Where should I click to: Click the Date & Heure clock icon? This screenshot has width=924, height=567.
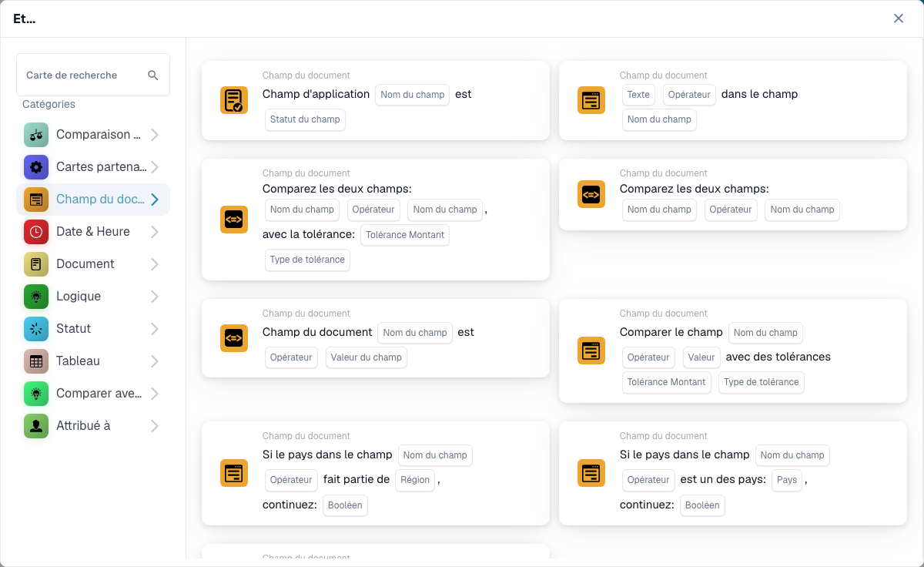[x=36, y=232]
